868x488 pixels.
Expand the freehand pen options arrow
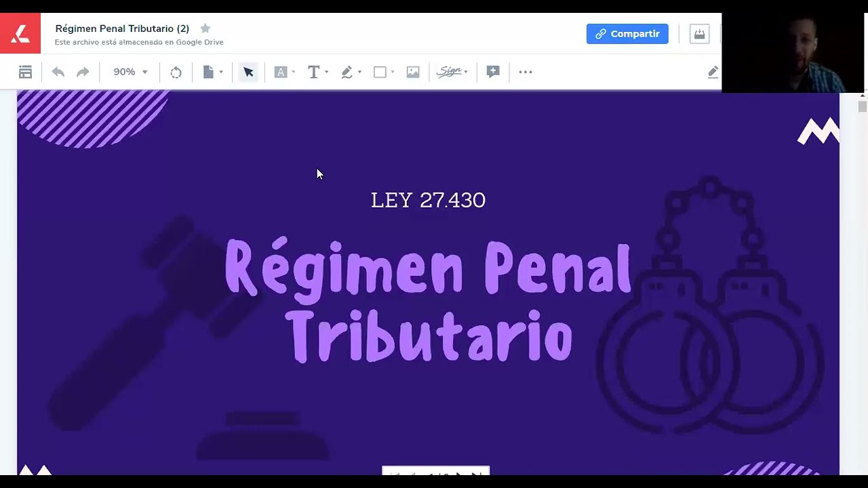[x=359, y=72]
